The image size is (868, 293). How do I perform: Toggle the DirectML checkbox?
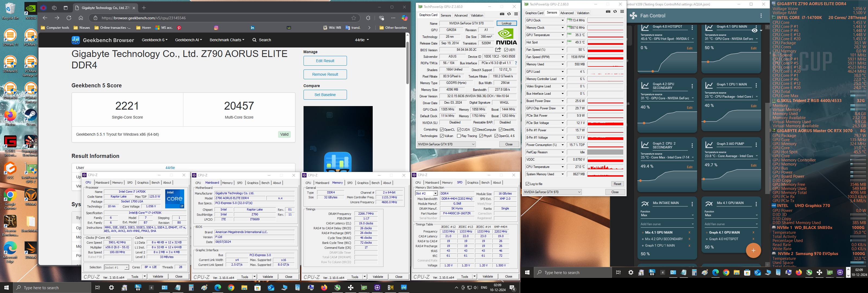coord(500,129)
